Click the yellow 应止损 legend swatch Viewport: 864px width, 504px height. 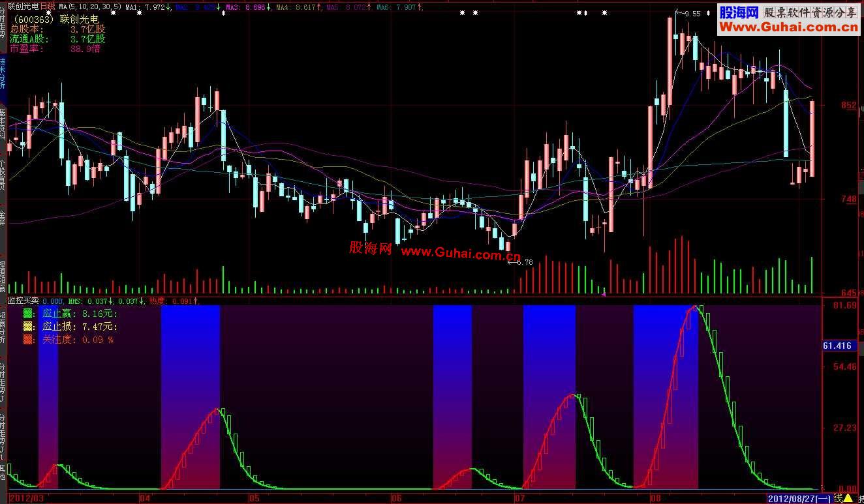27,327
